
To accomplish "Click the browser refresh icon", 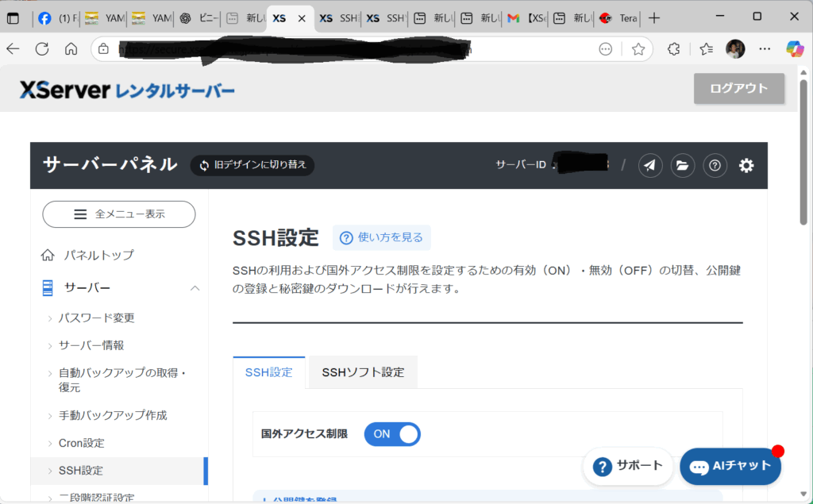I will click(41, 49).
